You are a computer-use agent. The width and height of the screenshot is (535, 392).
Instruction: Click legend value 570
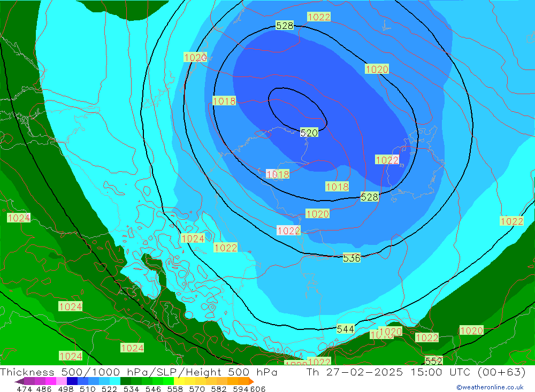pos(196,389)
